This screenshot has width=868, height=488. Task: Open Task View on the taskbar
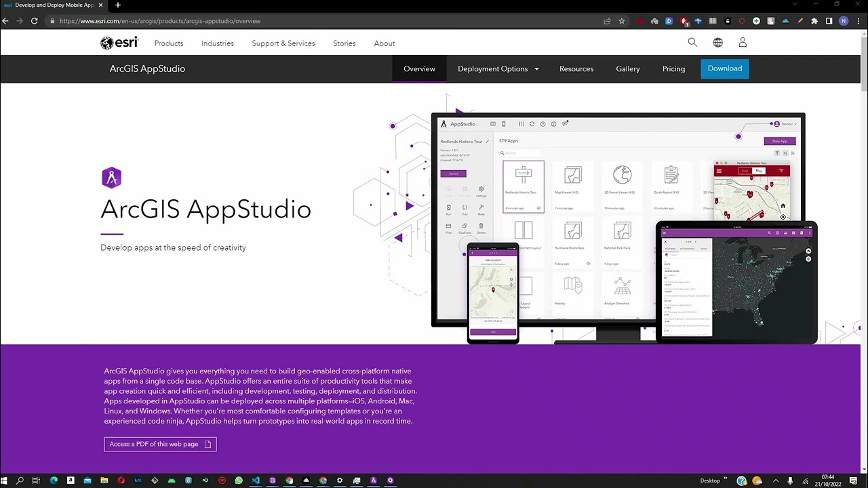point(37,481)
